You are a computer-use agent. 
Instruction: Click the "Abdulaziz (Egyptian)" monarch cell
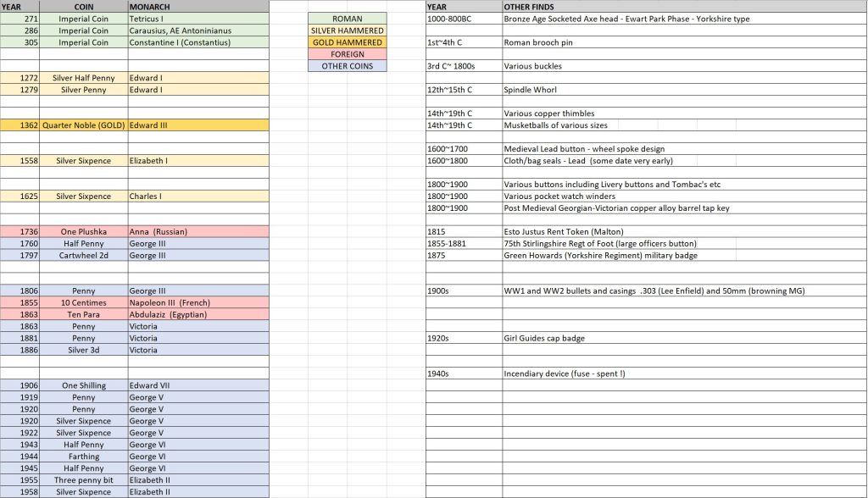pyautogui.click(x=198, y=314)
